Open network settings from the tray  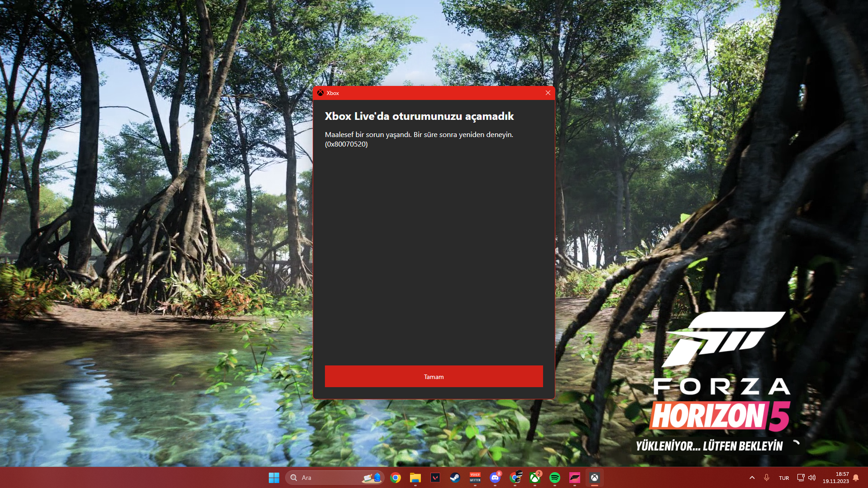click(801, 478)
